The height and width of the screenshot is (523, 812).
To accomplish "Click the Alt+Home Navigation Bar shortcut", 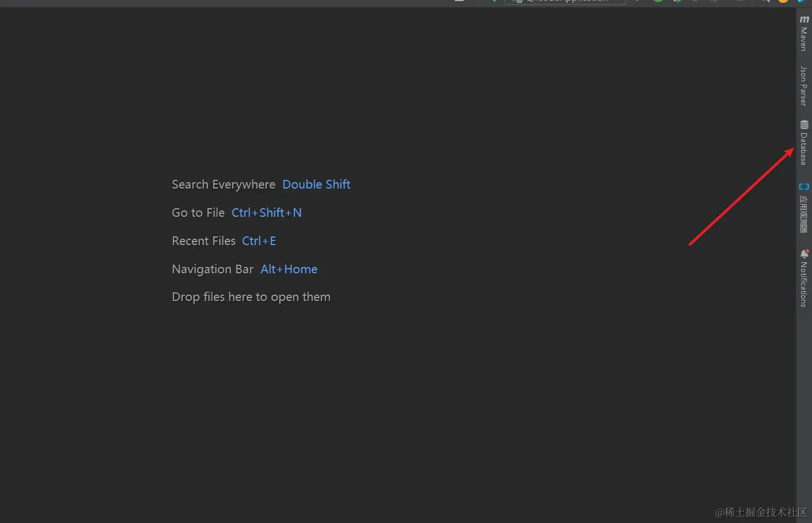I will [x=288, y=269].
